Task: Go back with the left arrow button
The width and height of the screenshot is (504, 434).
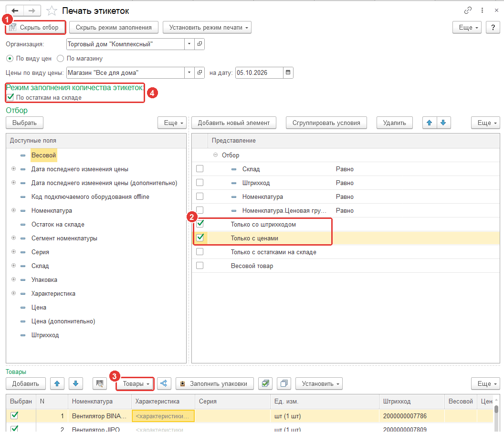Action: [15, 10]
